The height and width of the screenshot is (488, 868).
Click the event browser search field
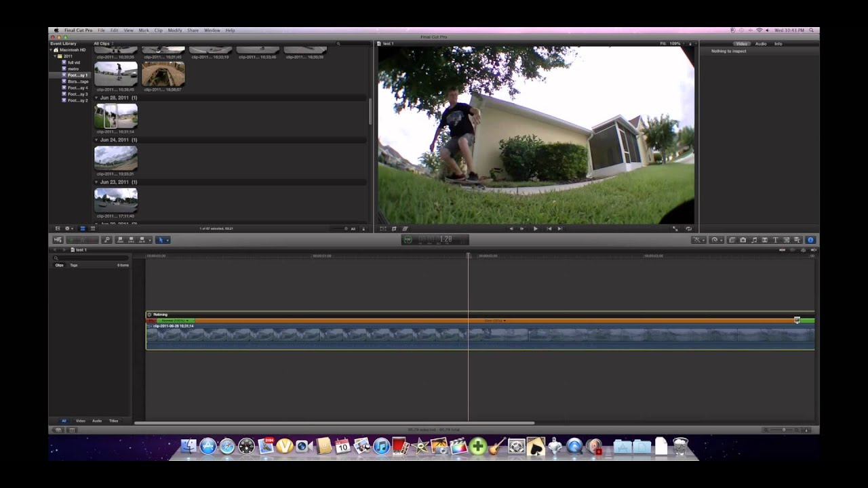353,43
